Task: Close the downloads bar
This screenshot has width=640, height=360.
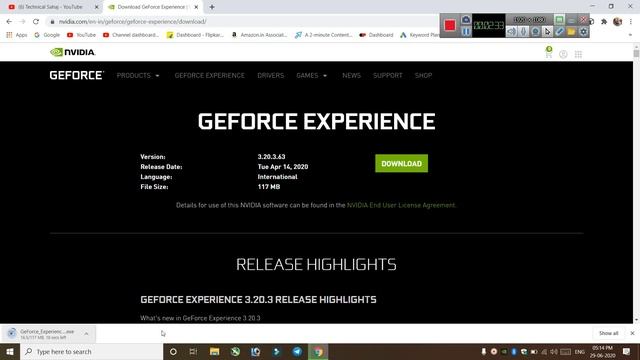Action: (x=632, y=333)
